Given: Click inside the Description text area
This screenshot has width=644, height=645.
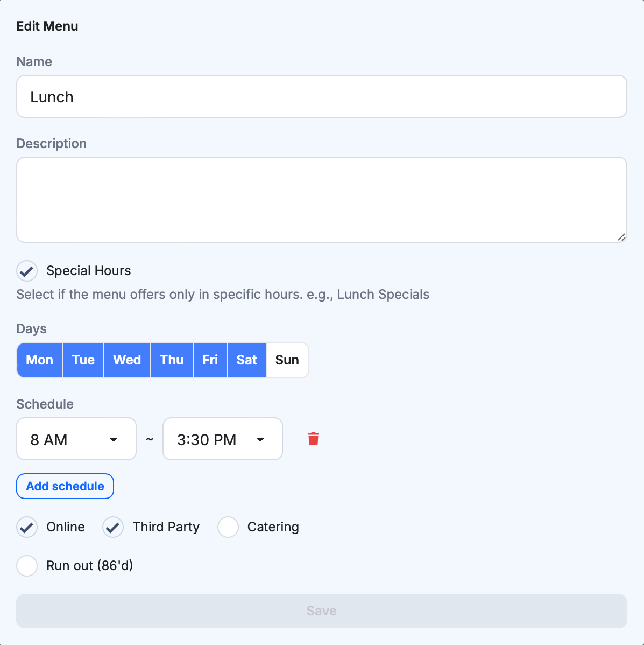Looking at the screenshot, I should click(x=322, y=199).
